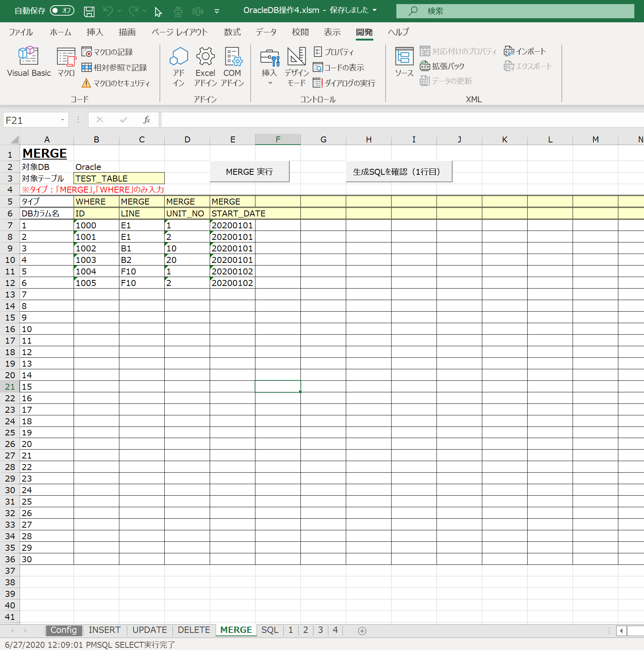Click XML Import (インポート)
The width and height of the screenshot is (644, 650).
point(525,51)
